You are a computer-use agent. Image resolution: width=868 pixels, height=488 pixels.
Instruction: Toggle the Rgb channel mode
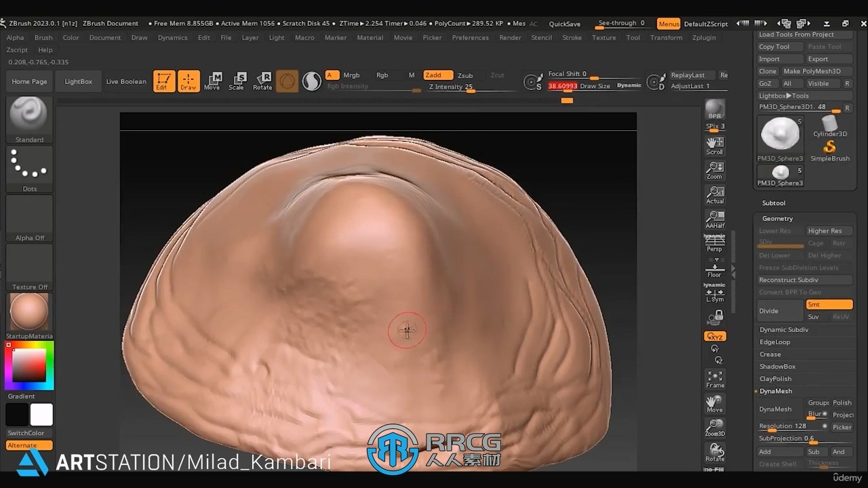pyautogui.click(x=382, y=75)
